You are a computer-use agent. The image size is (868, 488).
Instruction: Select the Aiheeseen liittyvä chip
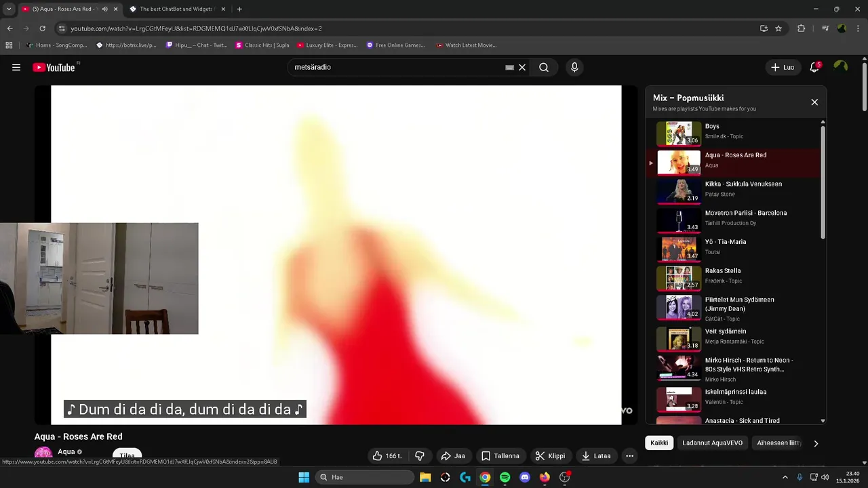pos(779,443)
